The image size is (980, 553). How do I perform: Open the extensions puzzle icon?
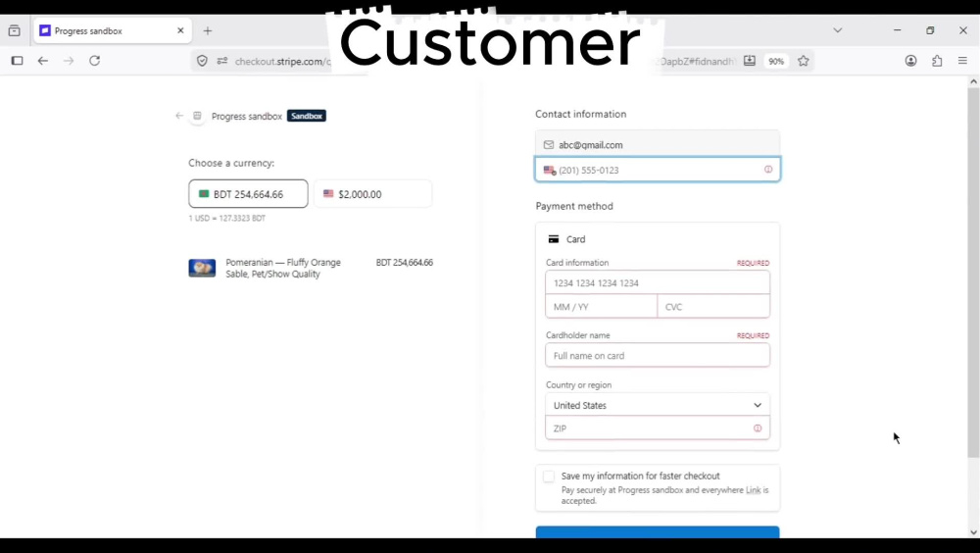(x=937, y=61)
